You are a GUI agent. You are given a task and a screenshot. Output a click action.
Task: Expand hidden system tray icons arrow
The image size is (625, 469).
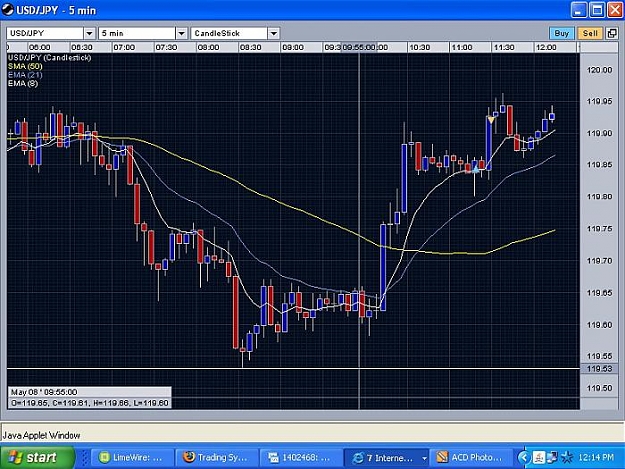524,457
